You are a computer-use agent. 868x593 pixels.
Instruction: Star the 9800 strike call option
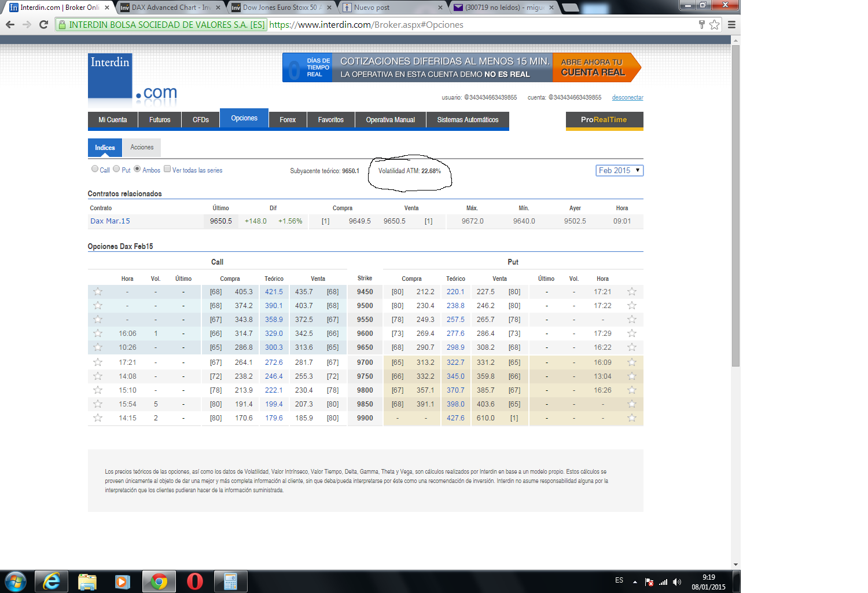(x=98, y=390)
